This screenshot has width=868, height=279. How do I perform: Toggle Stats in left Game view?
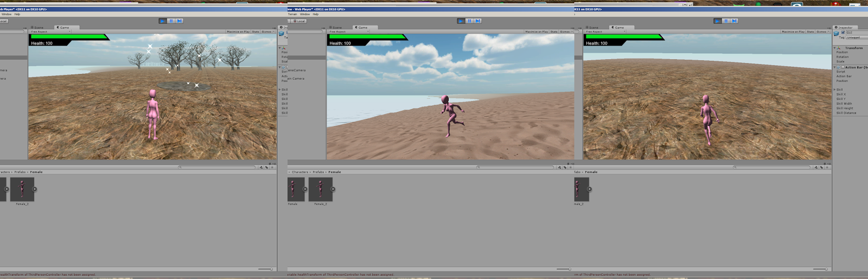coord(256,32)
